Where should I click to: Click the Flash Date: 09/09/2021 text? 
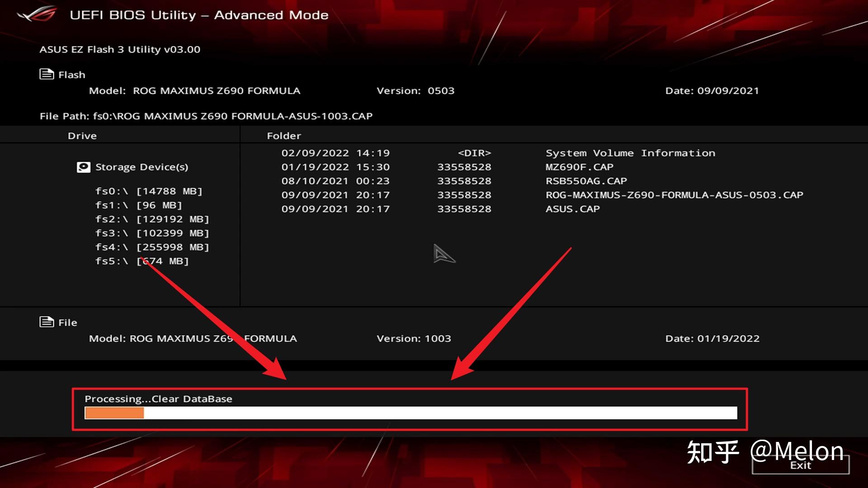click(712, 91)
